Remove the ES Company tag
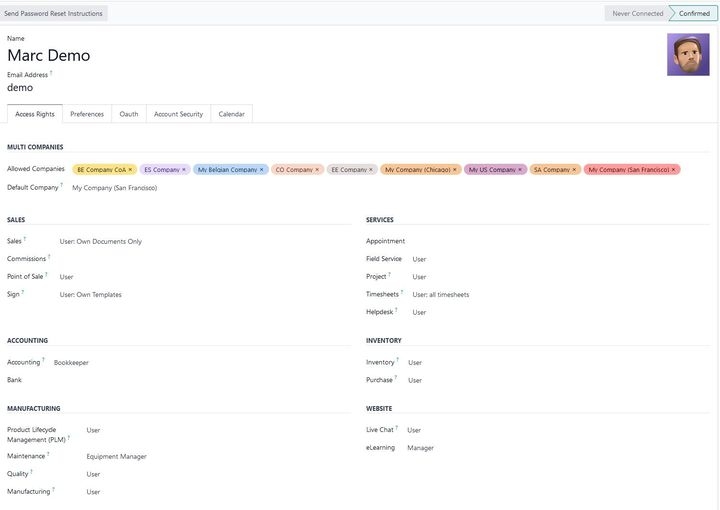Screen dimensions: 720x510 pos(184,170)
